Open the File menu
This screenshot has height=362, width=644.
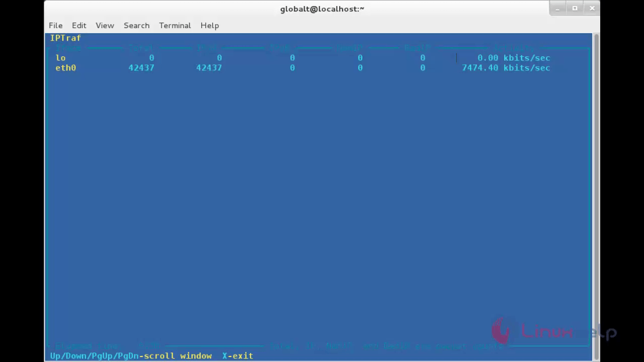[x=55, y=25]
